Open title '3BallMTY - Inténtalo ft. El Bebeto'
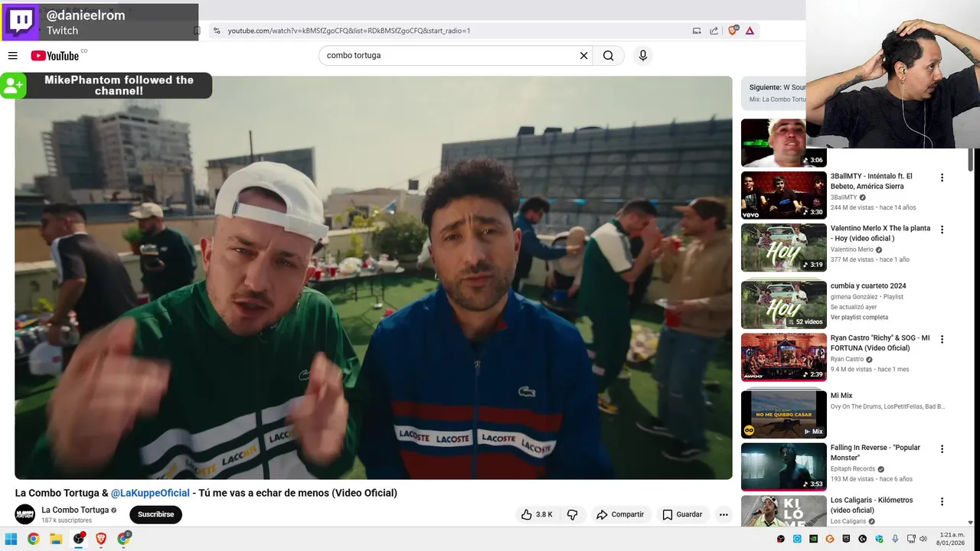The height and width of the screenshot is (551, 980). pyautogui.click(x=871, y=181)
